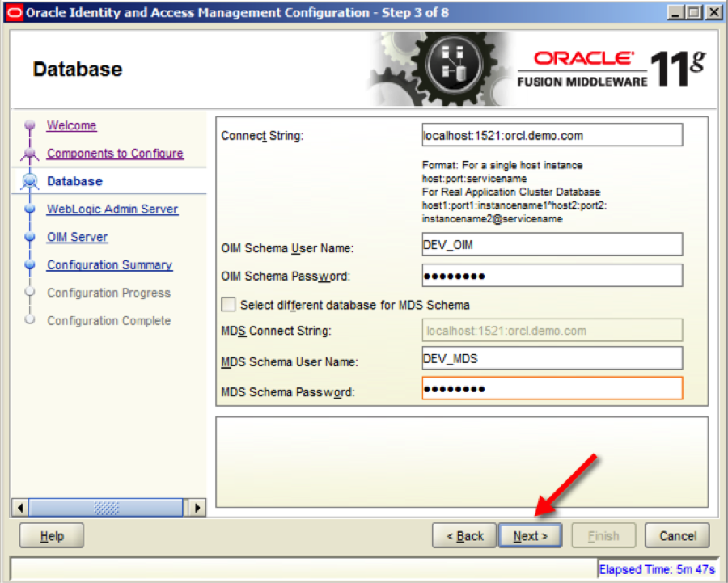Open the Configuration Summary link

tap(109, 264)
